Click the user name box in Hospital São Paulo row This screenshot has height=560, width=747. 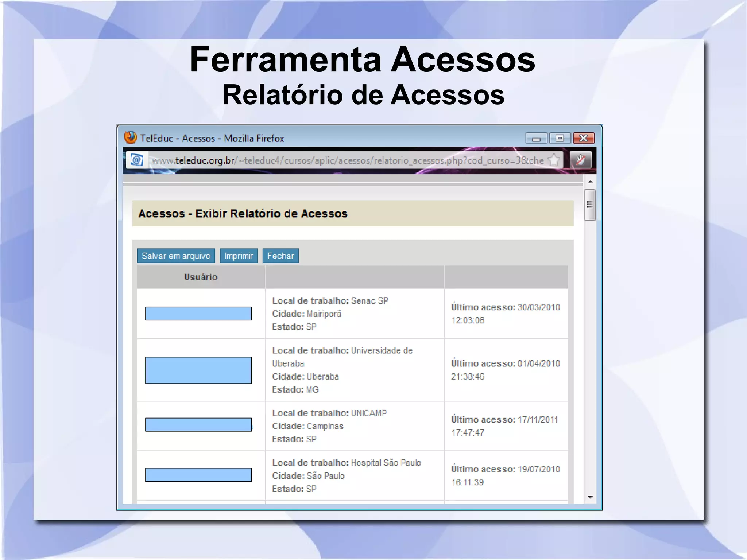[x=198, y=475]
